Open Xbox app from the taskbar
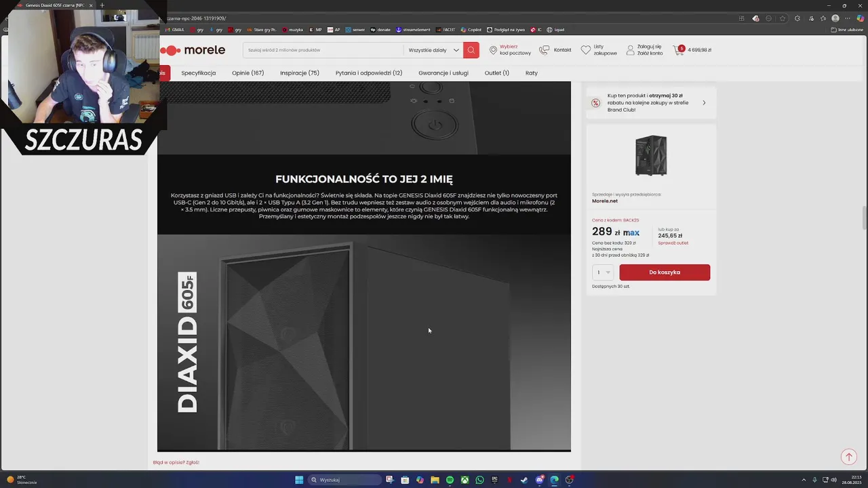 click(465, 480)
